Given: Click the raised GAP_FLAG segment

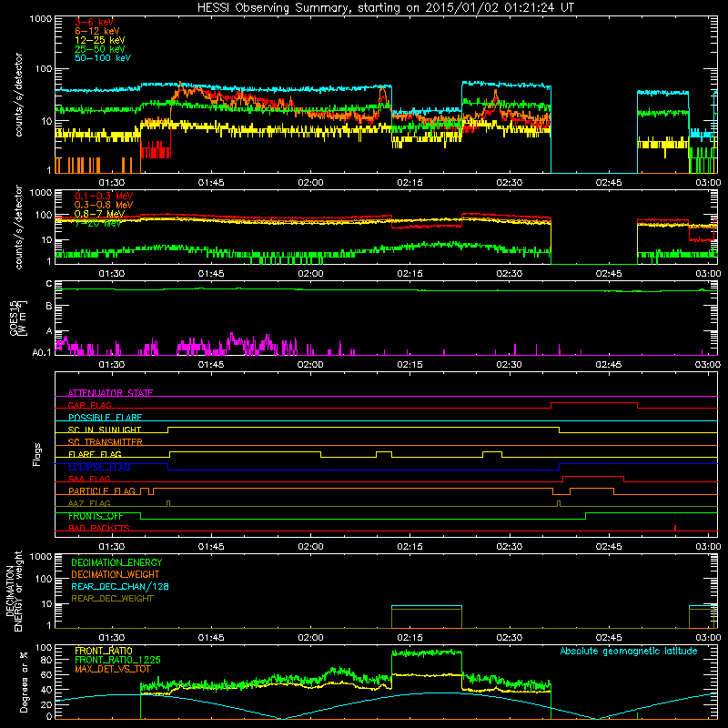Looking at the screenshot, I should pyautogui.click(x=594, y=402).
